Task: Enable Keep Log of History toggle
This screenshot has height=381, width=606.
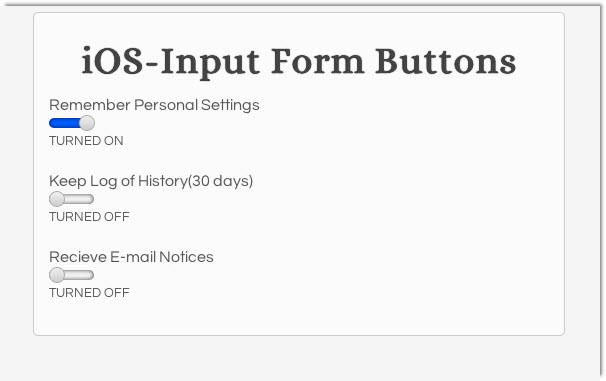Action: point(72,199)
